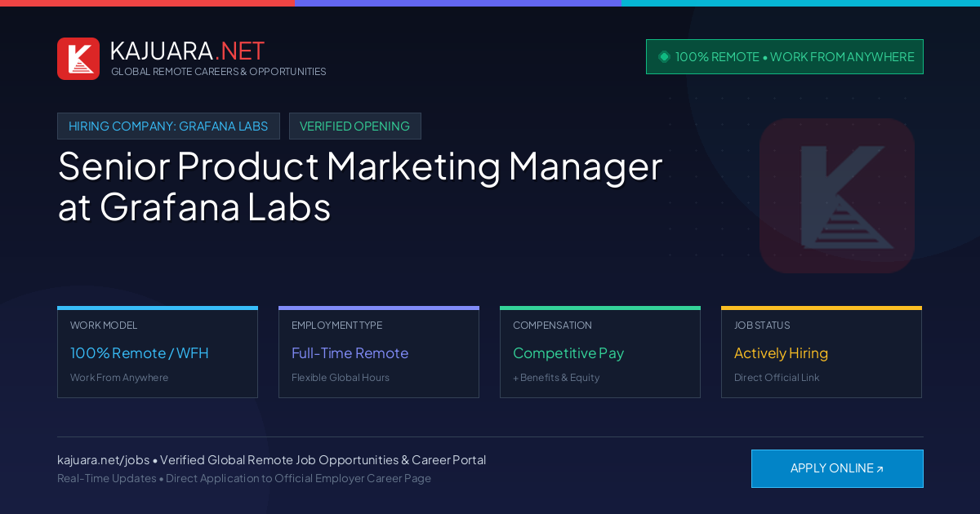Click the Compensation card
Viewport: 980px width, 514px height.
tap(600, 352)
